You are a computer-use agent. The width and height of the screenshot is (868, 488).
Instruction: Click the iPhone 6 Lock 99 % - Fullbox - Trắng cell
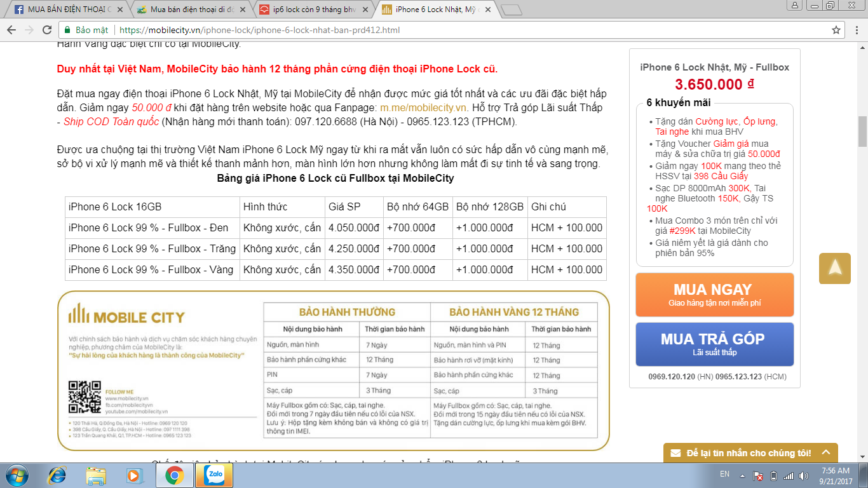(x=153, y=248)
